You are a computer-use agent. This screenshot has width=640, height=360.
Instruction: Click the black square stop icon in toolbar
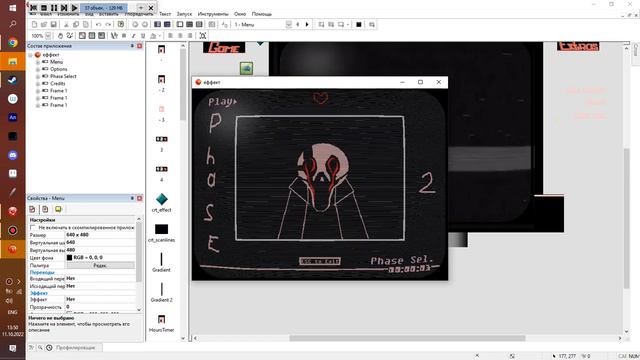click(359, 24)
